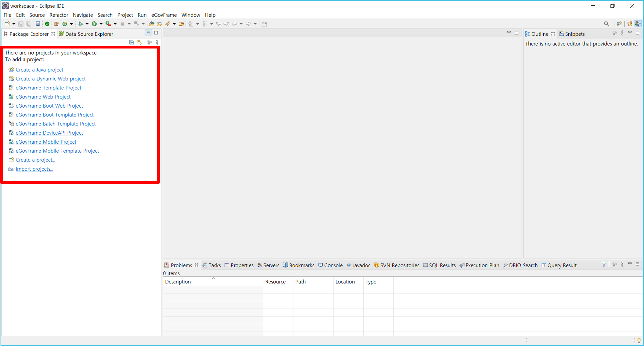Open the Run dropdown arrow
The image size is (644, 346).
[101, 24]
